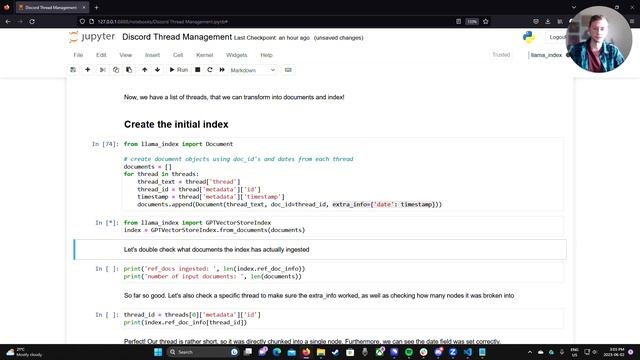Viewport: 640px width, 360px height.
Task: Open the Windows Start menu
Action: [158, 352]
